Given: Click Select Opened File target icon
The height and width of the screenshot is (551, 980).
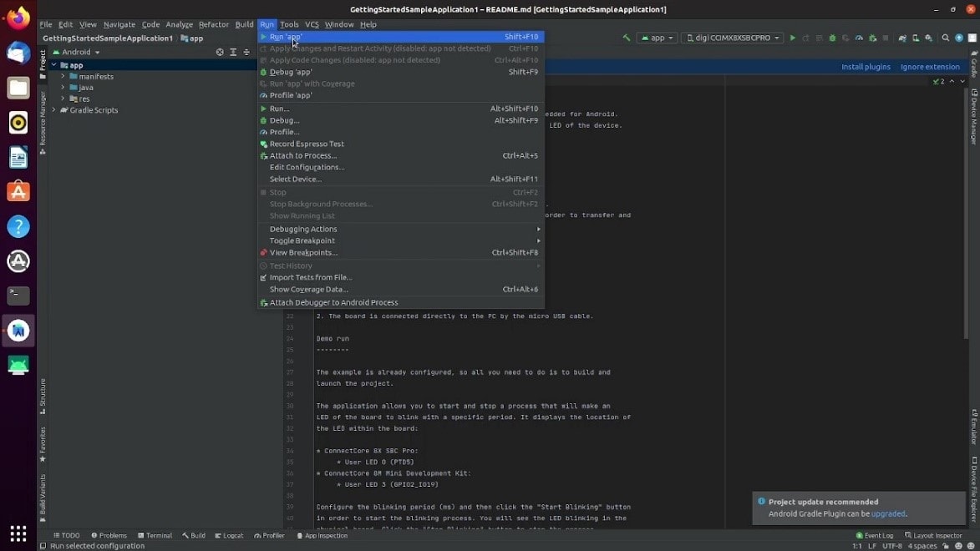Looking at the screenshot, I should pyautogui.click(x=220, y=52).
